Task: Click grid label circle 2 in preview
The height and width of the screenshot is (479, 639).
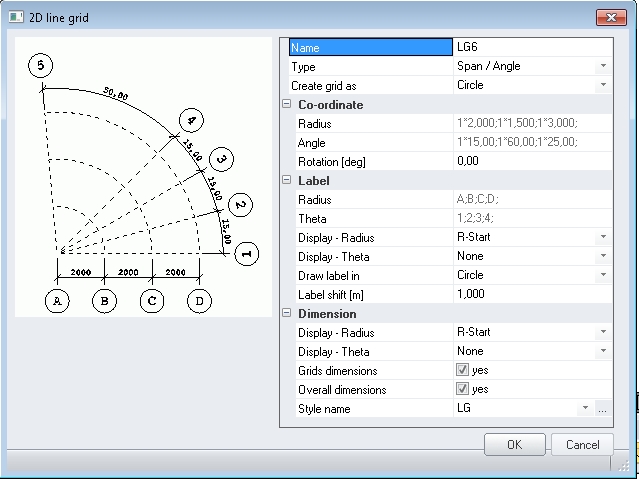Action: pos(240,205)
